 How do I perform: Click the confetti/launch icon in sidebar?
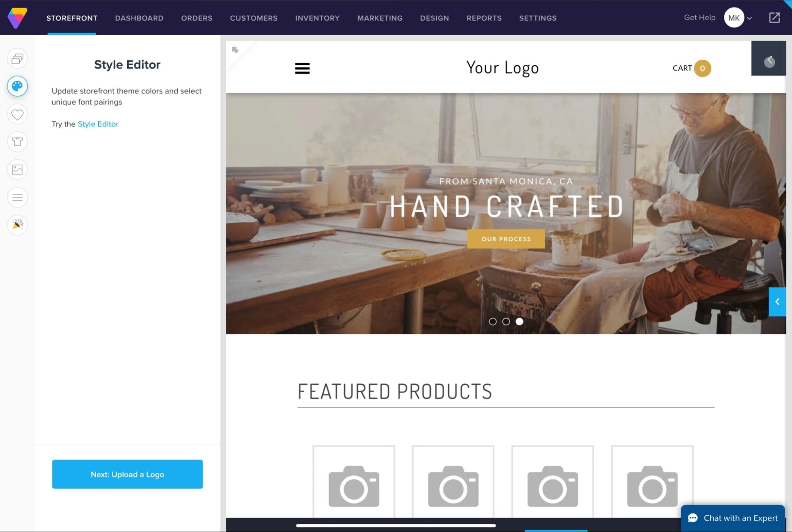click(17, 224)
